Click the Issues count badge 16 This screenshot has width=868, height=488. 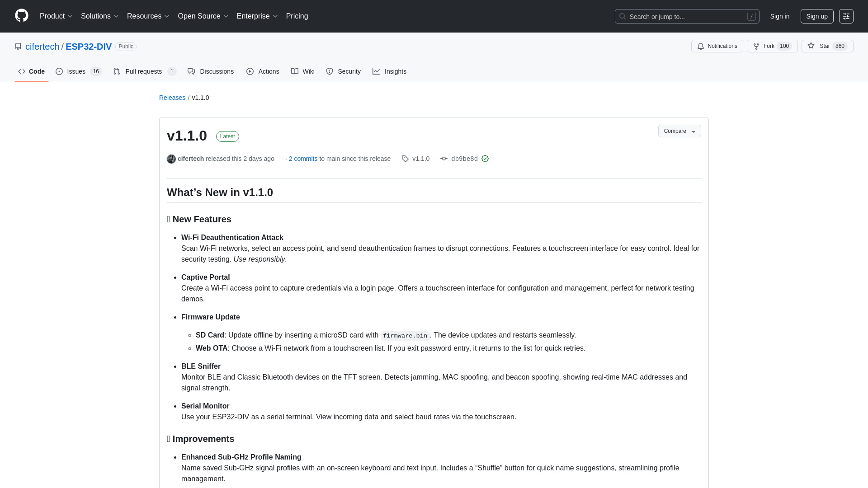tap(96, 71)
